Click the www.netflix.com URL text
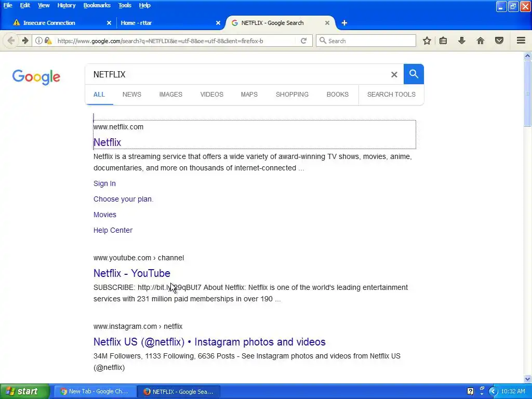The width and height of the screenshot is (532, 399). pos(118,127)
